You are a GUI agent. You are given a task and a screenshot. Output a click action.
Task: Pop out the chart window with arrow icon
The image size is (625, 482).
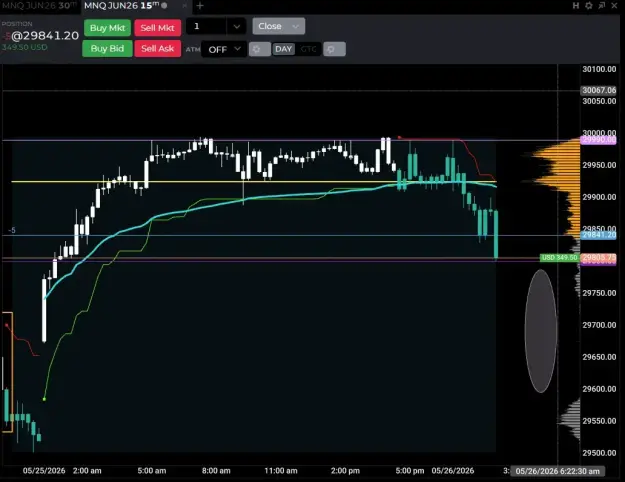602,6
